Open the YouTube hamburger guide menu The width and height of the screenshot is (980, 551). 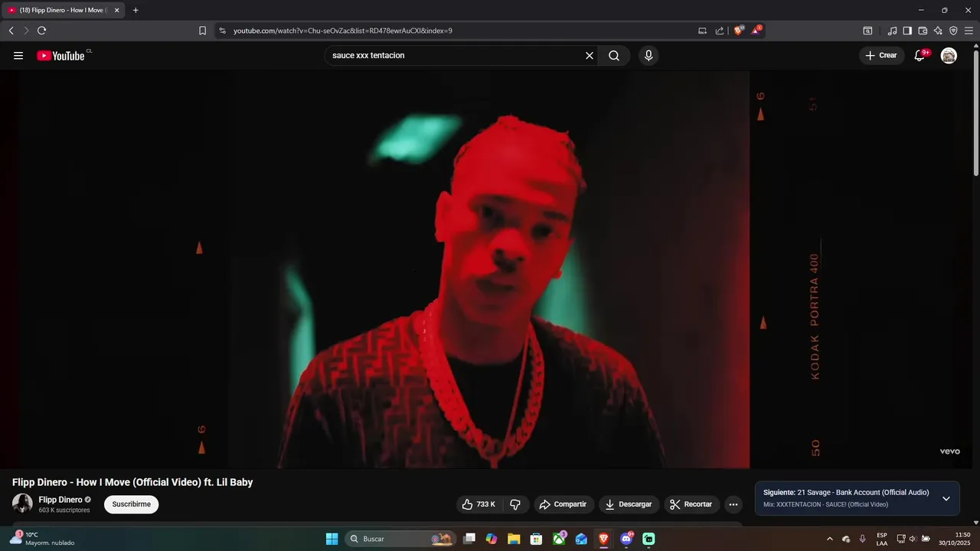click(18, 56)
